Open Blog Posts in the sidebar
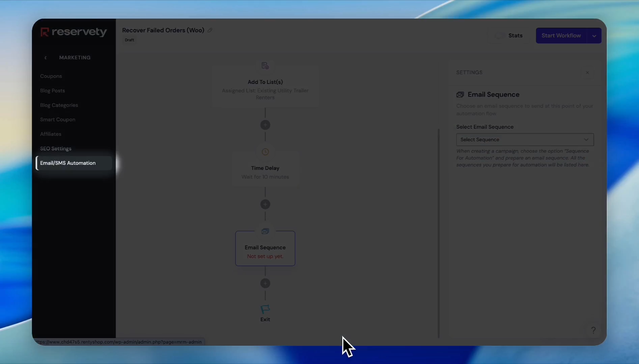 tap(52, 91)
